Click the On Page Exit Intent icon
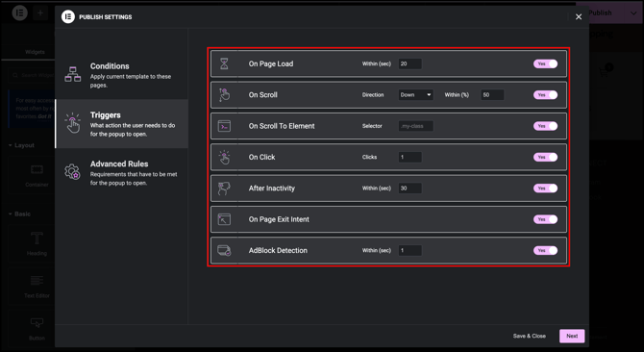Screen dimensions: 644x352 click(x=224, y=219)
